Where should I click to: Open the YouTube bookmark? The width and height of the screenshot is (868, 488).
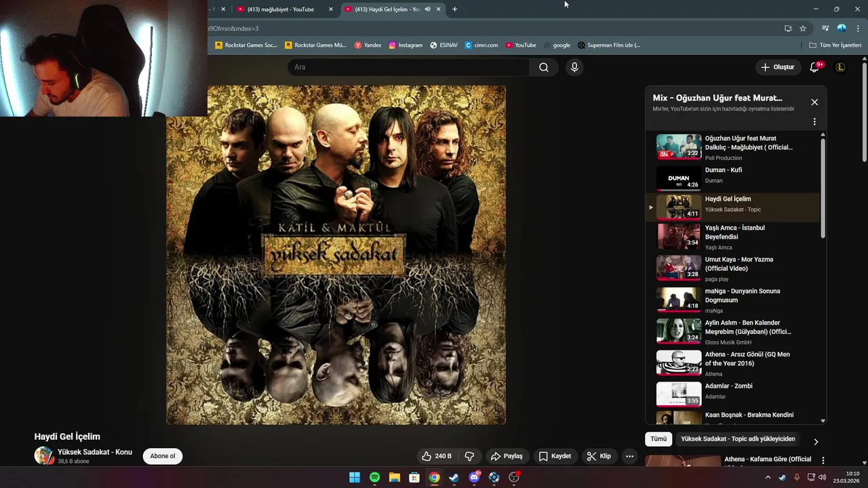coord(521,45)
